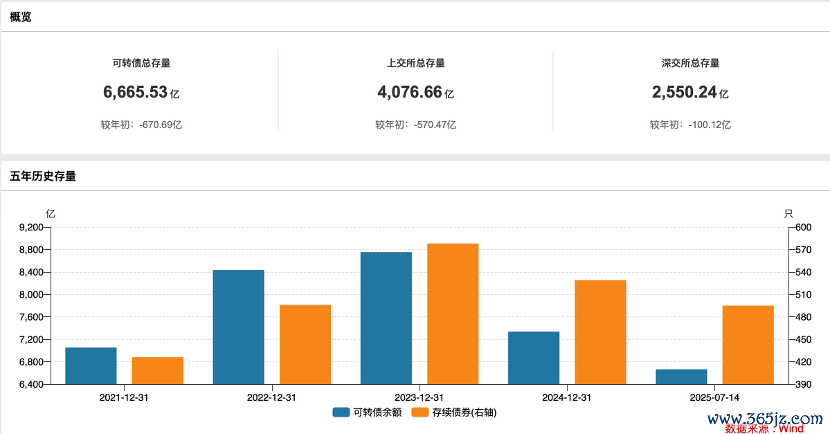The image size is (830, 434).
Task: Select the blue bar for 2021-12-31
Action: tap(91, 366)
